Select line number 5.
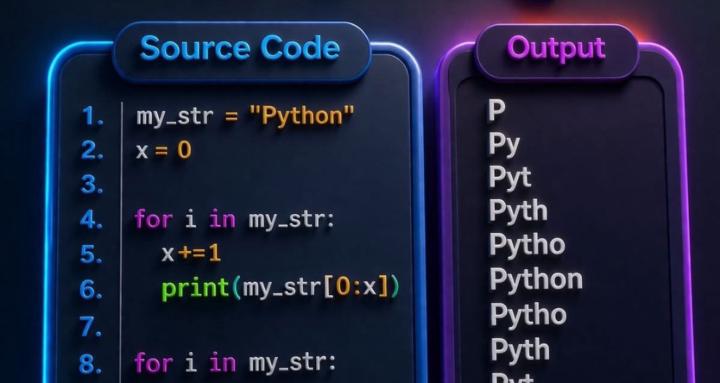This screenshot has width=720, height=383. (92, 254)
